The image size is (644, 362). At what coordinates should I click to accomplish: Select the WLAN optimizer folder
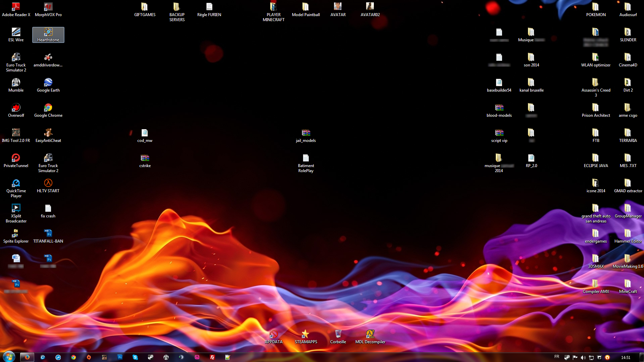pyautogui.click(x=596, y=60)
